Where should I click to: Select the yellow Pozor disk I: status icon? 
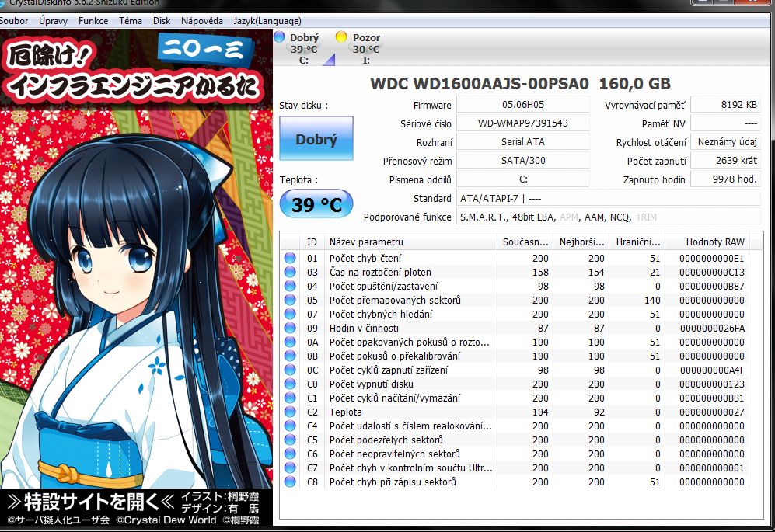[341, 37]
